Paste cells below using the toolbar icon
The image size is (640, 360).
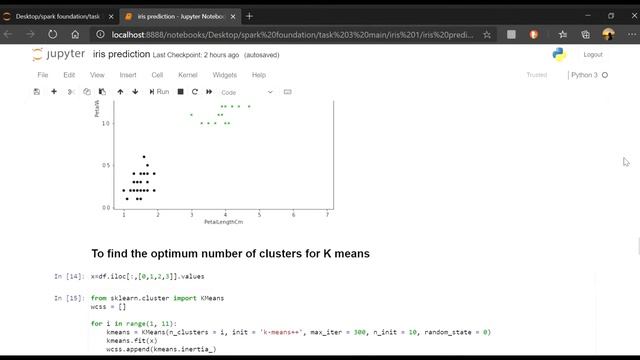point(102,92)
